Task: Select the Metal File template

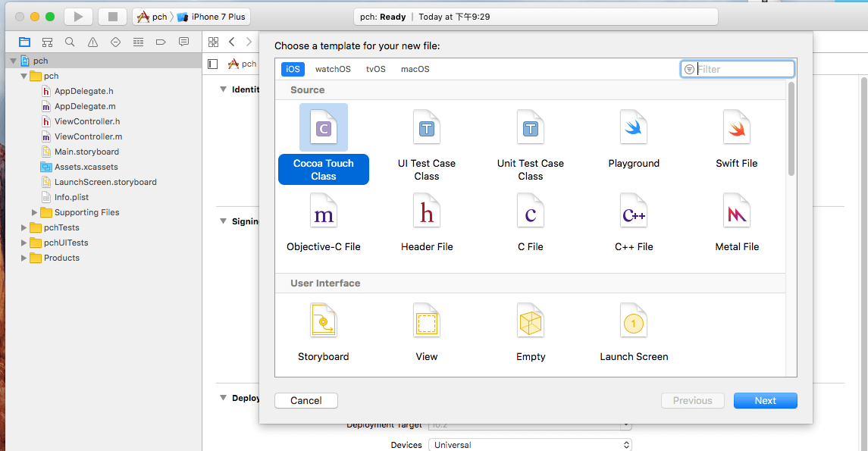Action: tap(736, 215)
